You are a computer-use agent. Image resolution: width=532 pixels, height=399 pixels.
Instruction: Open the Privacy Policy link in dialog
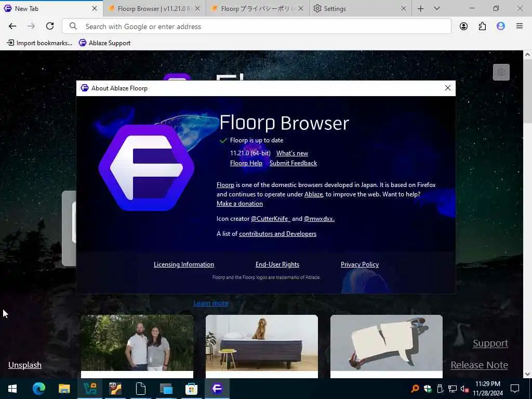[x=360, y=264]
